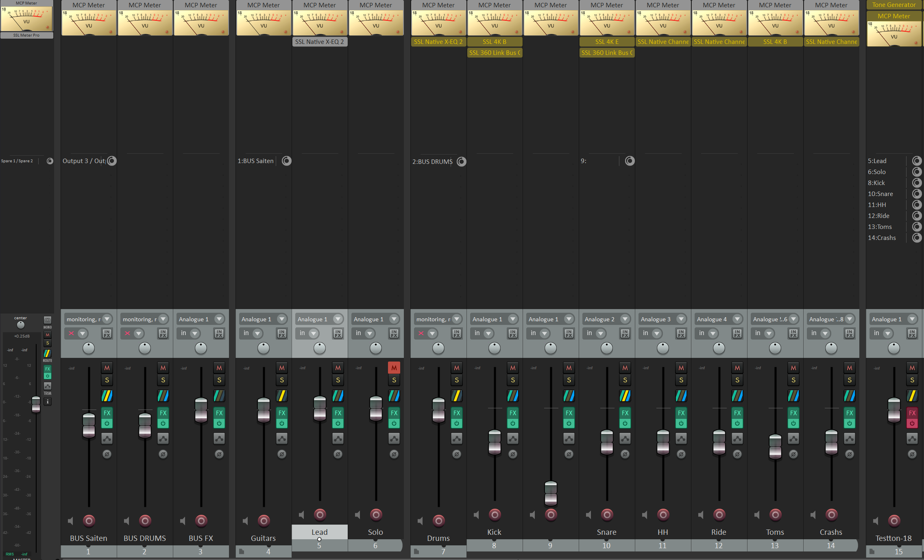Open the SSL 4K B plugin on Kick
Image resolution: width=924 pixels, height=560 pixels.
494,42
